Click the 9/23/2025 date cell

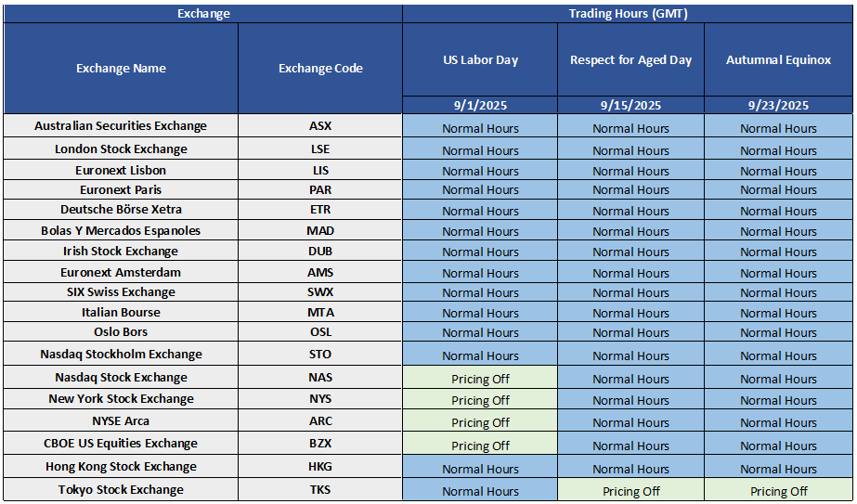click(778, 105)
